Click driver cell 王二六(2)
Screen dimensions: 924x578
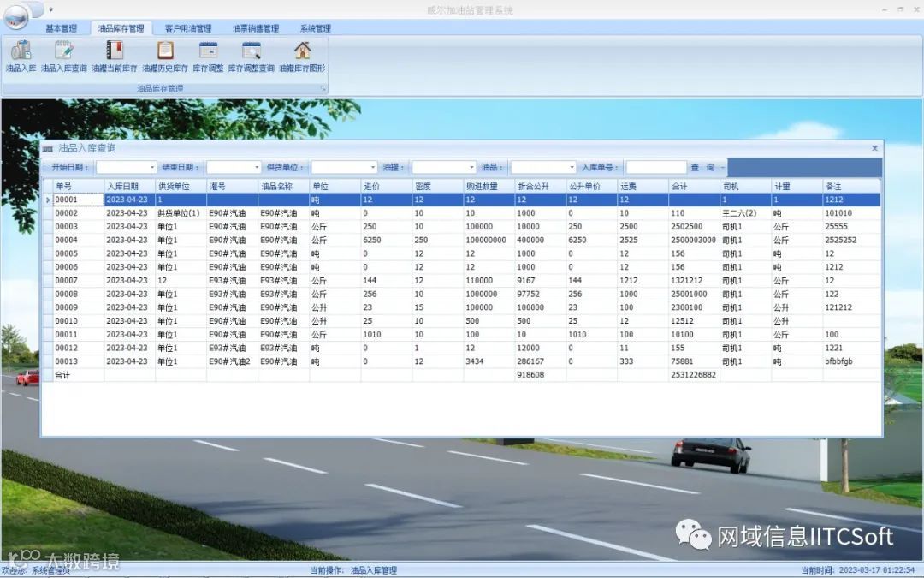click(745, 213)
